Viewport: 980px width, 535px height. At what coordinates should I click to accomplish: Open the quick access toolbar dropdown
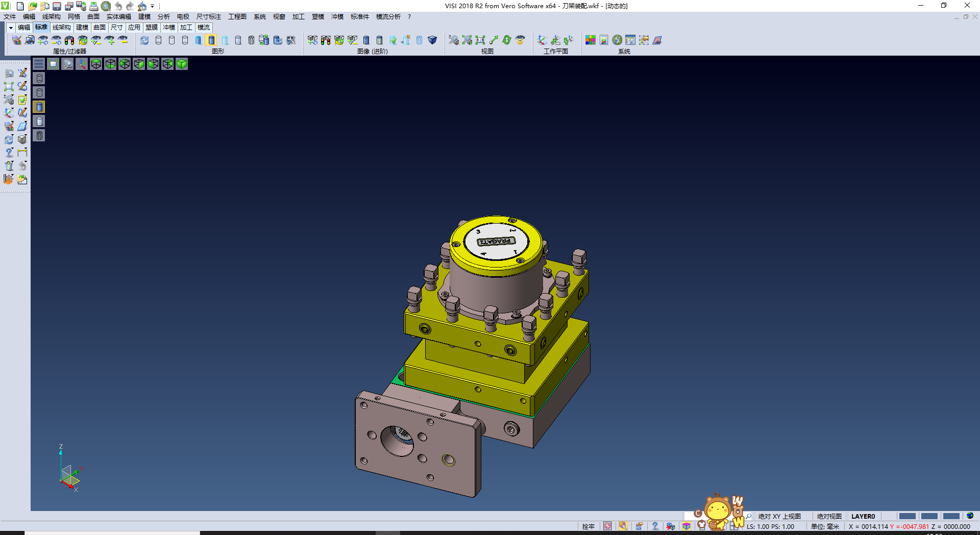153,6
